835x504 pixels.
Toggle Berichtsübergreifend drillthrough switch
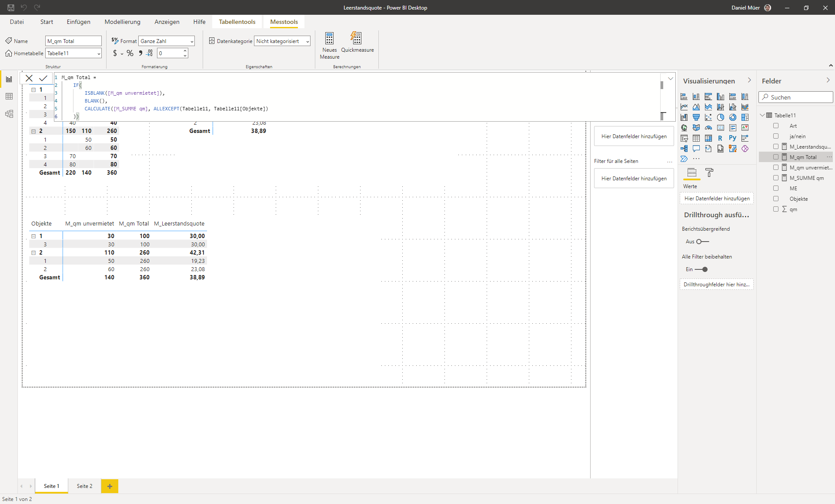click(702, 242)
